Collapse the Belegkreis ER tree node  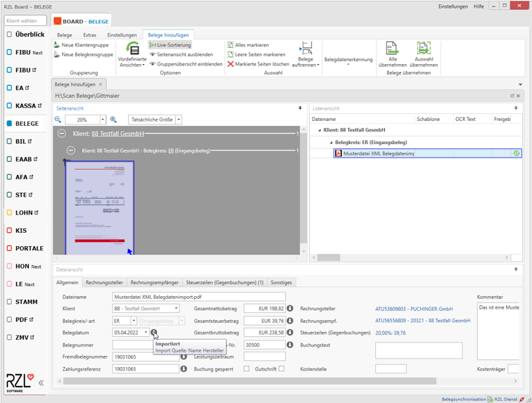[x=331, y=142]
